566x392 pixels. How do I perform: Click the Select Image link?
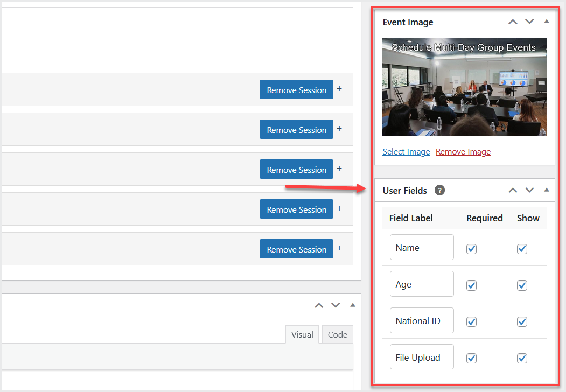(406, 152)
